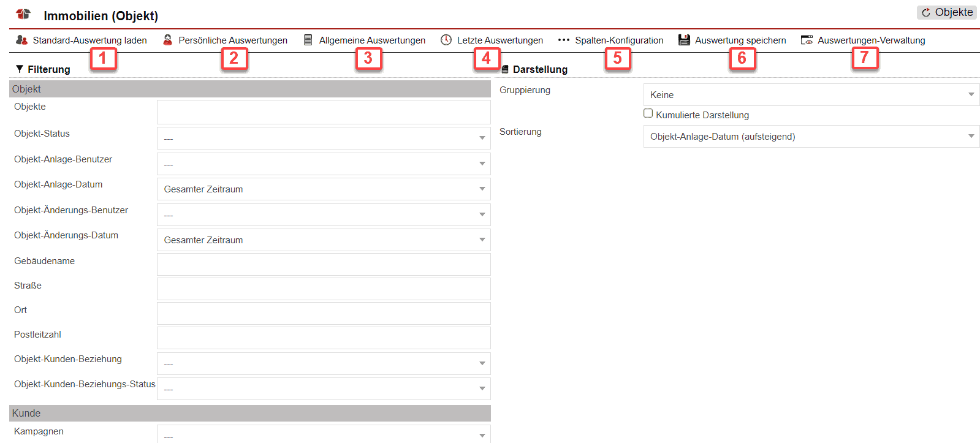Click the Auswertungen-Verwaltung eye icon

[807, 40]
